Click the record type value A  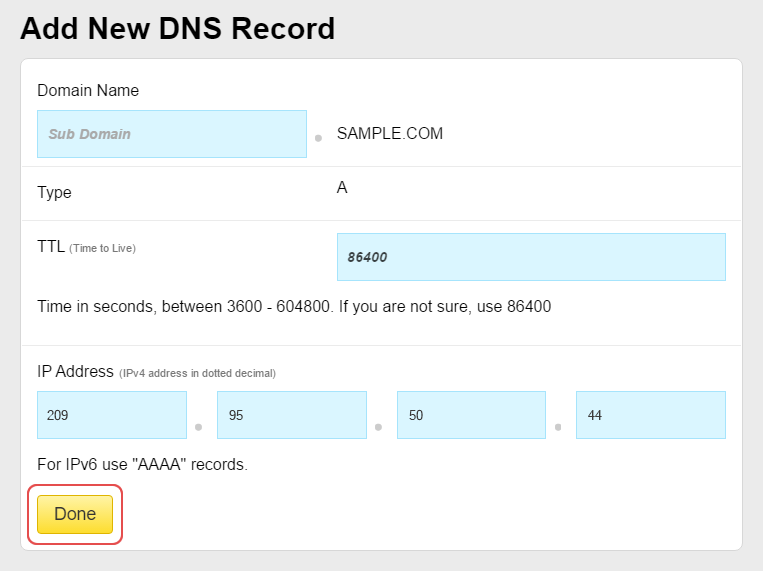pyautogui.click(x=342, y=188)
